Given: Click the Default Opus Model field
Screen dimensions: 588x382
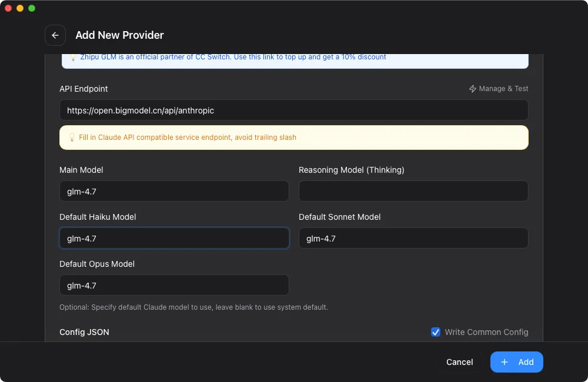Looking at the screenshot, I should [174, 285].
